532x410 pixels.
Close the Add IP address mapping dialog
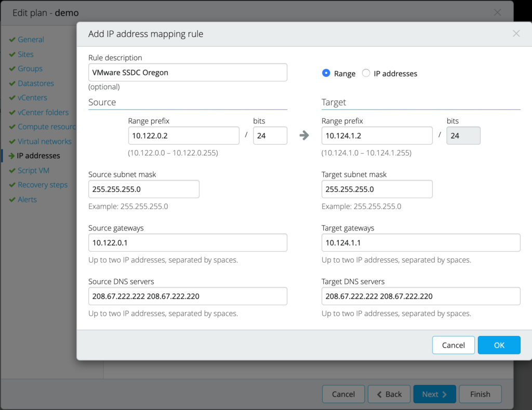click(x=516, y=34)
